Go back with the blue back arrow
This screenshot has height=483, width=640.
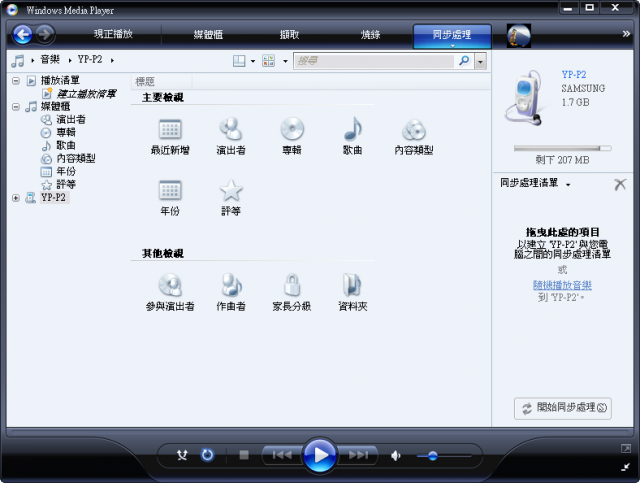pos(22,35)
